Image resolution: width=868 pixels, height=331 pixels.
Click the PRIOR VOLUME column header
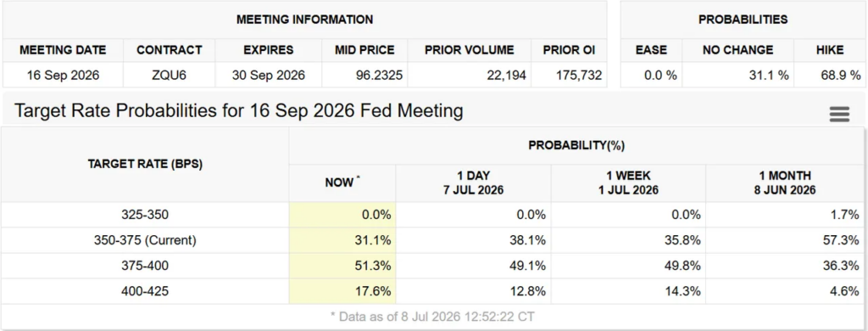click(x=470, y=50)
